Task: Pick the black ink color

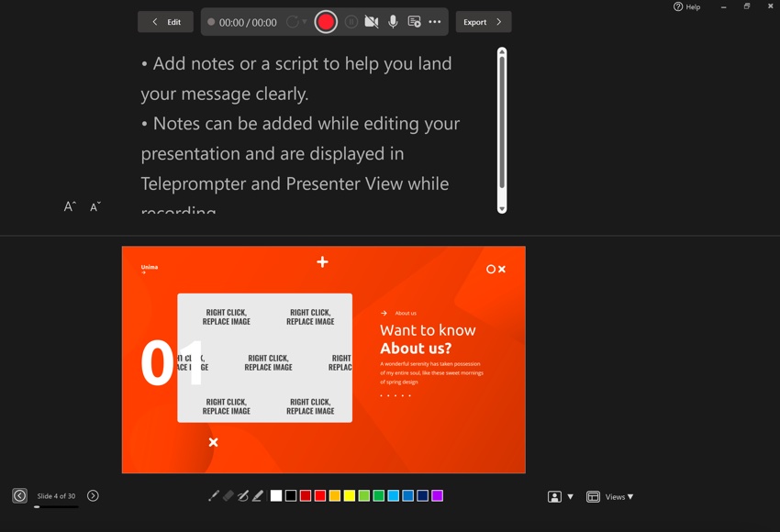Action: click(x=291, y=495)
